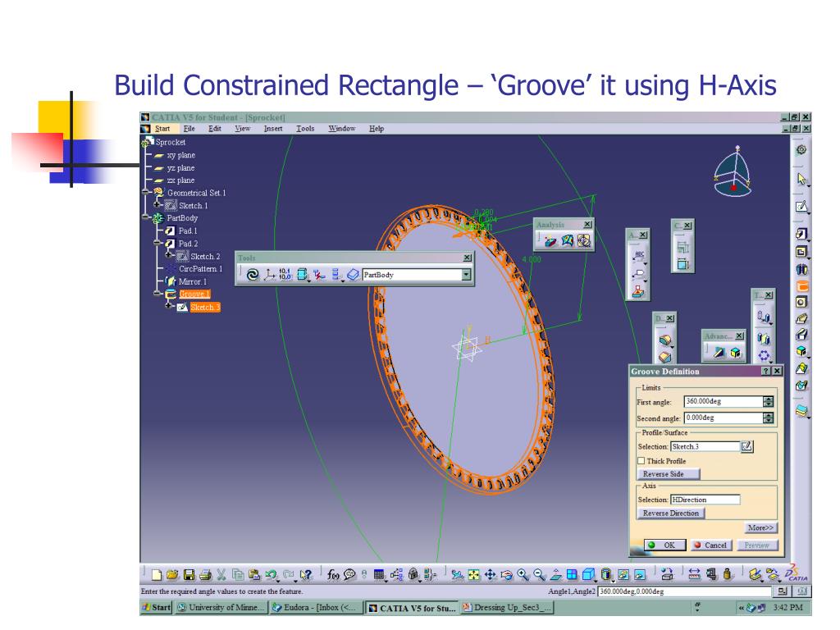Expand the dialog with More>> button
Image resolution: width=840 pixels, height=630 pixels.
click(761, 528)
